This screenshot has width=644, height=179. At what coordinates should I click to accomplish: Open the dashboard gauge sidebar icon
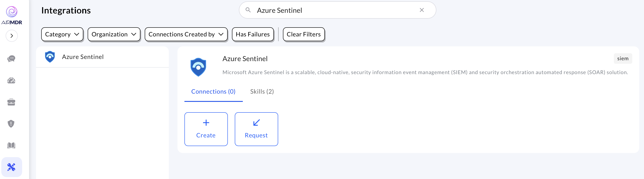coord(11,81)
